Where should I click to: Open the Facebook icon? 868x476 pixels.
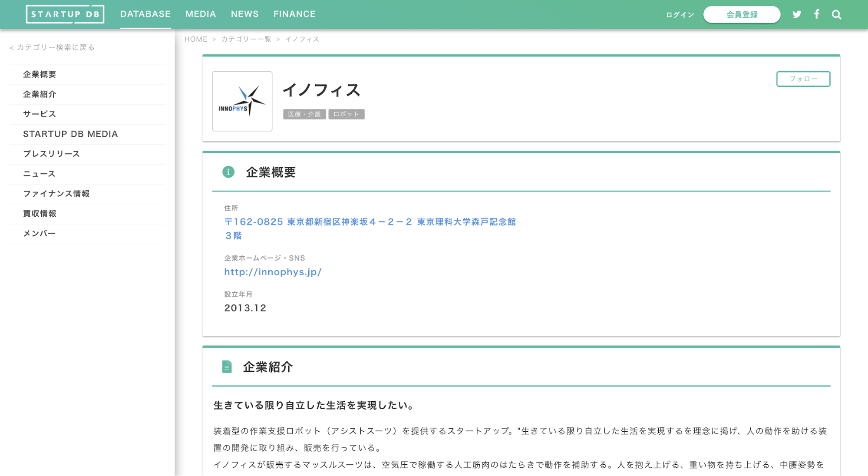[817, 14]
